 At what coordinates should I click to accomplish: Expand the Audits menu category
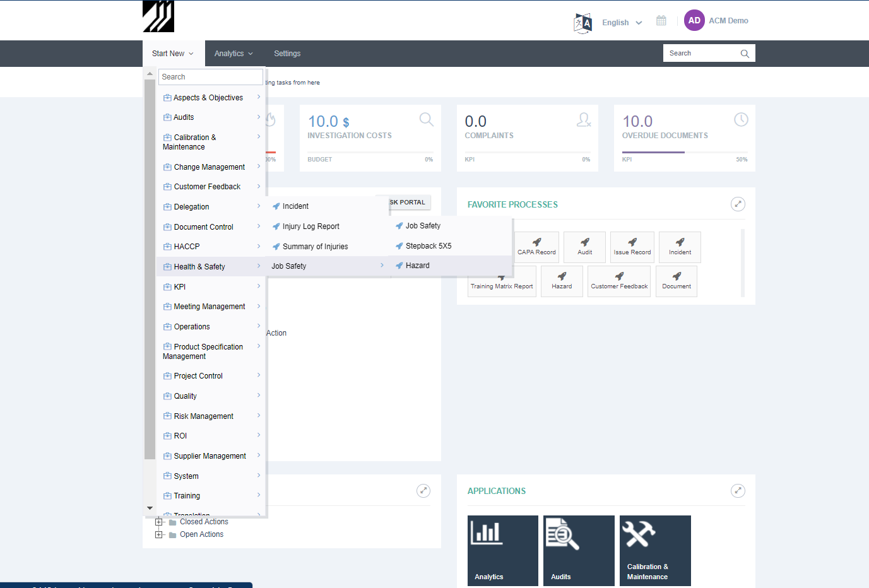211,117
